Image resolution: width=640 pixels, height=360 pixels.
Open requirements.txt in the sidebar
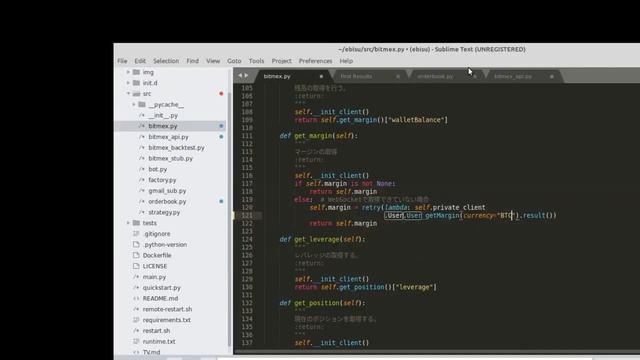167,320
